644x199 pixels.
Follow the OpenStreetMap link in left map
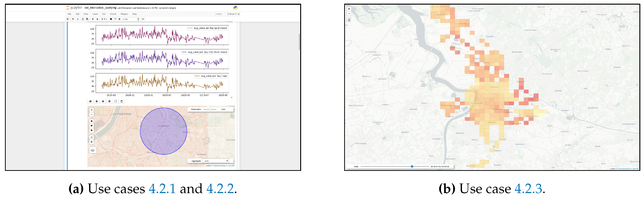pos(220,166)
